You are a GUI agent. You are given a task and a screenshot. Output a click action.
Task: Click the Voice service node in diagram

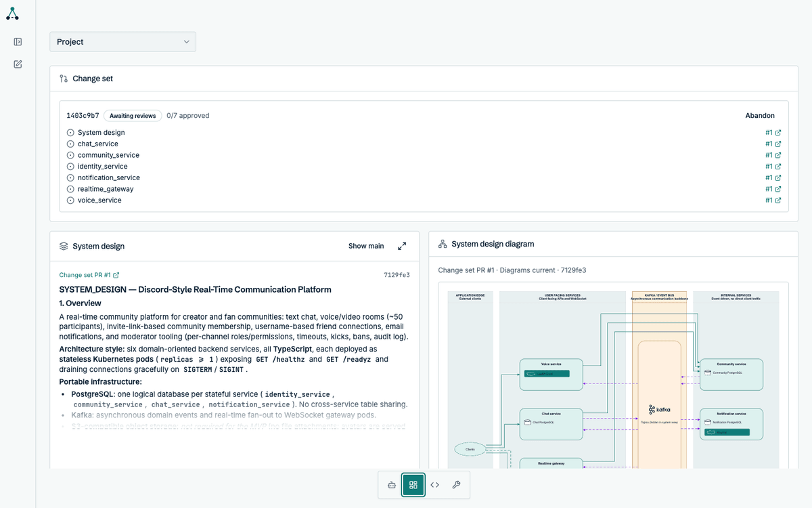pyautogui.click(x=551, y=375)
